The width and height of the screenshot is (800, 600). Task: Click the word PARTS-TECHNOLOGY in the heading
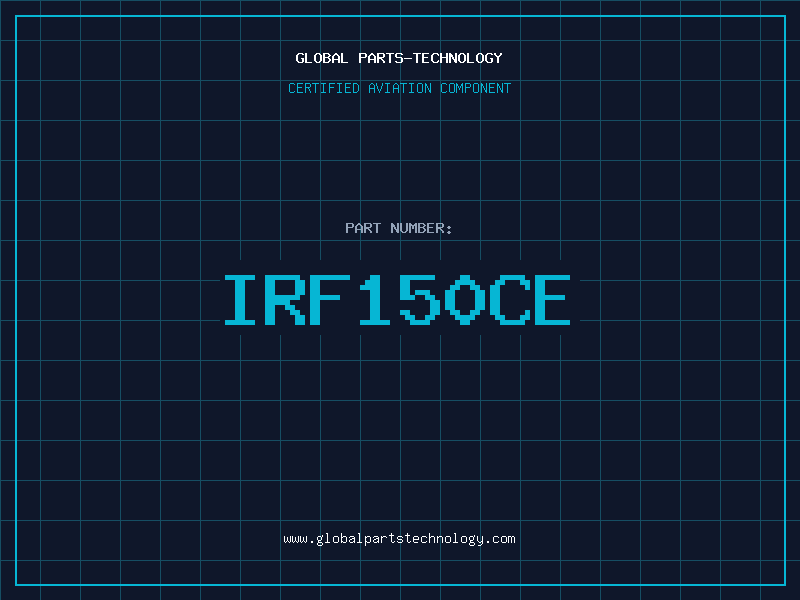point(431,58)
